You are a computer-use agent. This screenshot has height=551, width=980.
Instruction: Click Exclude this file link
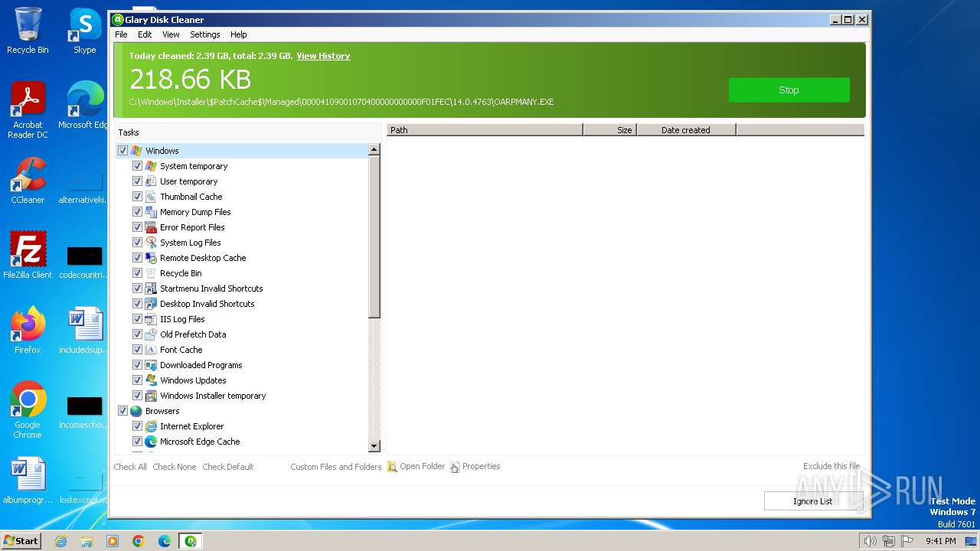tap(831, 466)
